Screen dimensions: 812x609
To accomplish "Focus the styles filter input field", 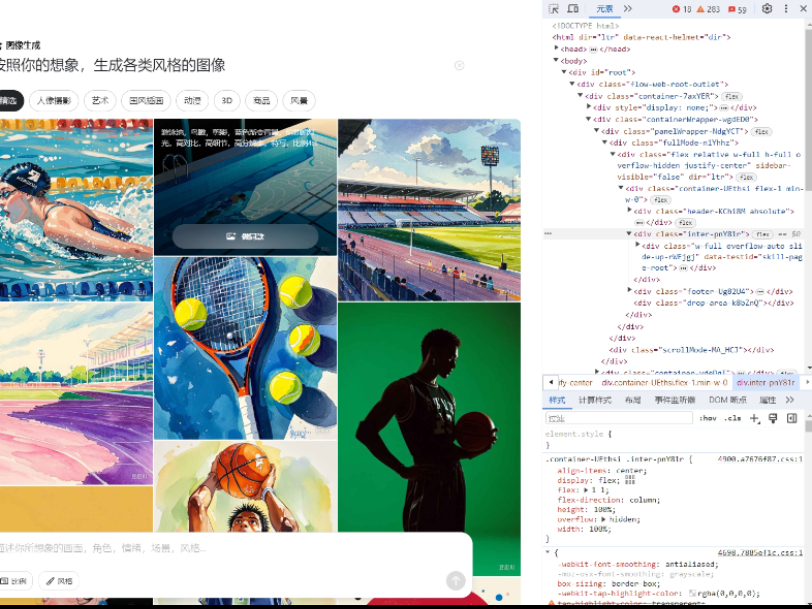I will [x=618, y=418].
